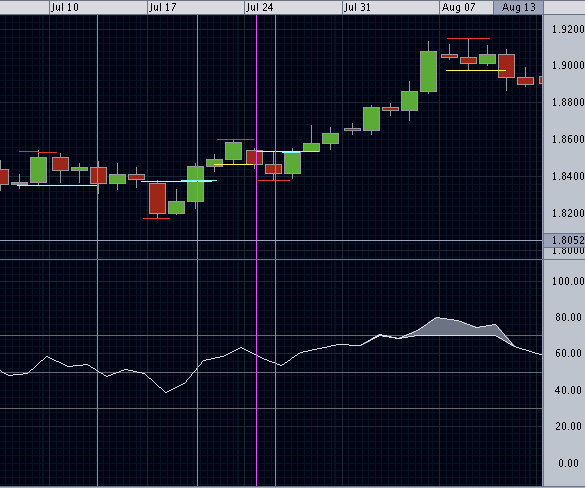
Task: Click the red resistance line above Aug 07 candles
Action: 468,38
